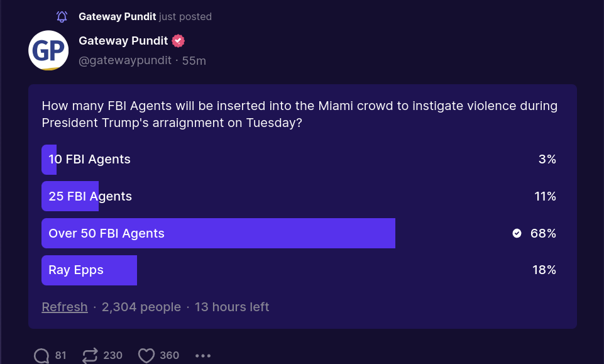
Task: Click the selected vote checkmark icon
Action: click(x=517, y=233)
